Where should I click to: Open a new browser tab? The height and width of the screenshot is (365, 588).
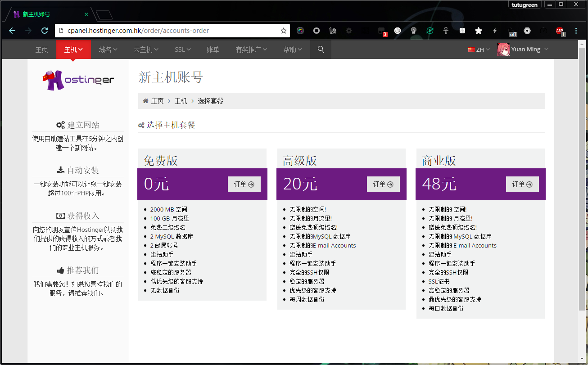click(104, 15)
